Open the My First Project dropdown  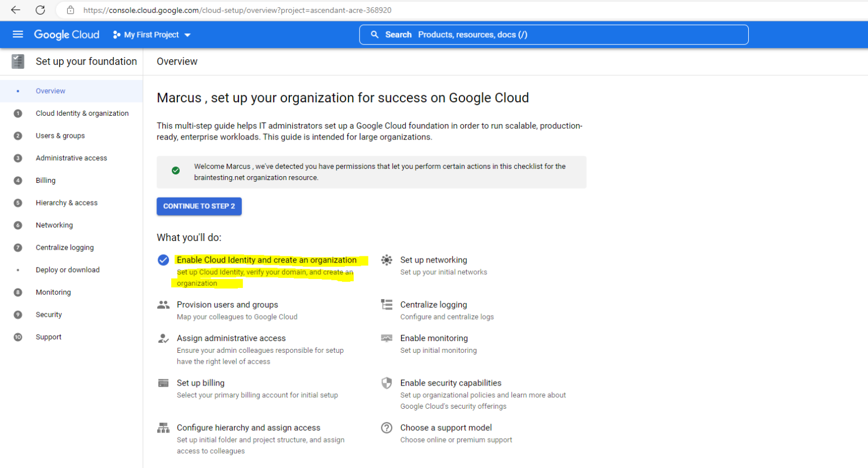pyautogui.click(x=151, y=34)
